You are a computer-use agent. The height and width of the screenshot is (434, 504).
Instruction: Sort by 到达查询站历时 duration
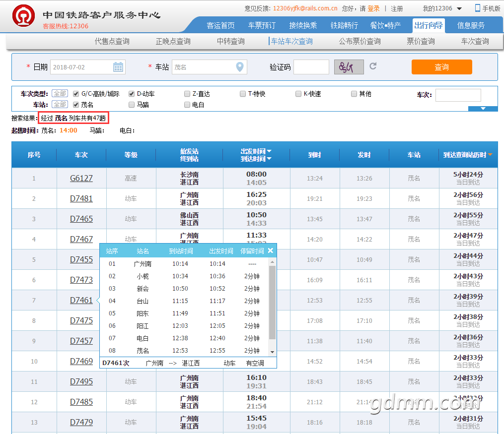point(468,155)
